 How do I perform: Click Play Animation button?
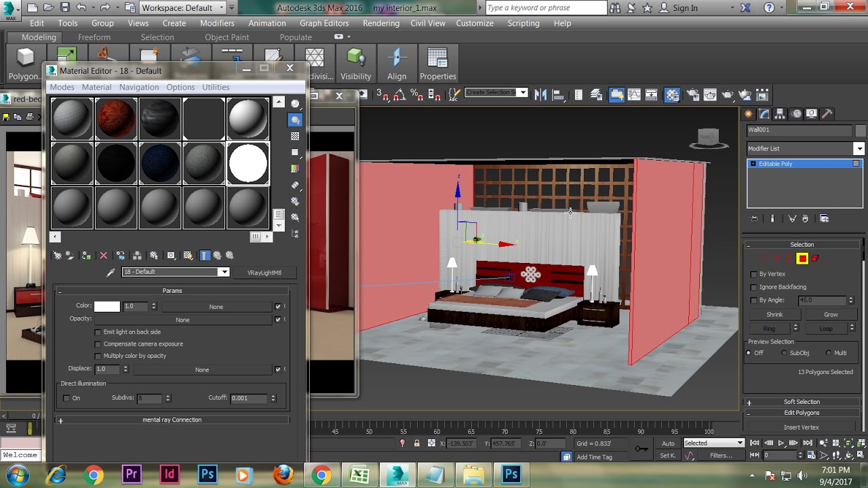(781, 443)
